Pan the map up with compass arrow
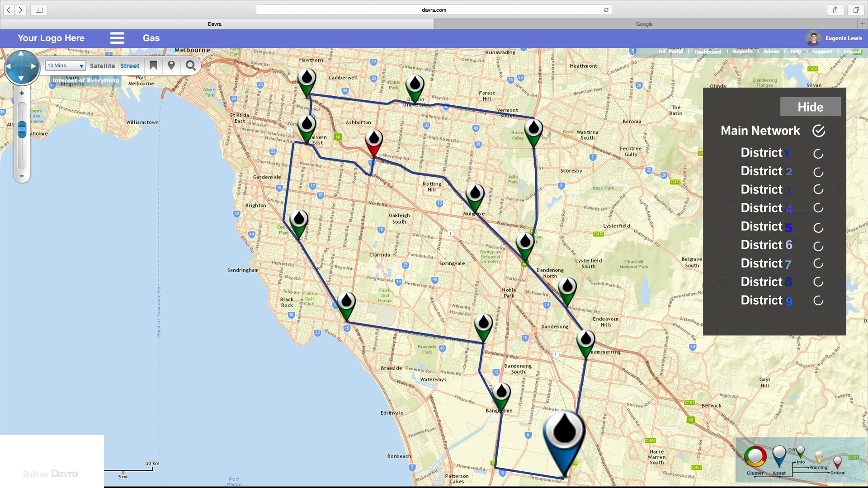This screenshot has height=488, width=868. [21, 54]
